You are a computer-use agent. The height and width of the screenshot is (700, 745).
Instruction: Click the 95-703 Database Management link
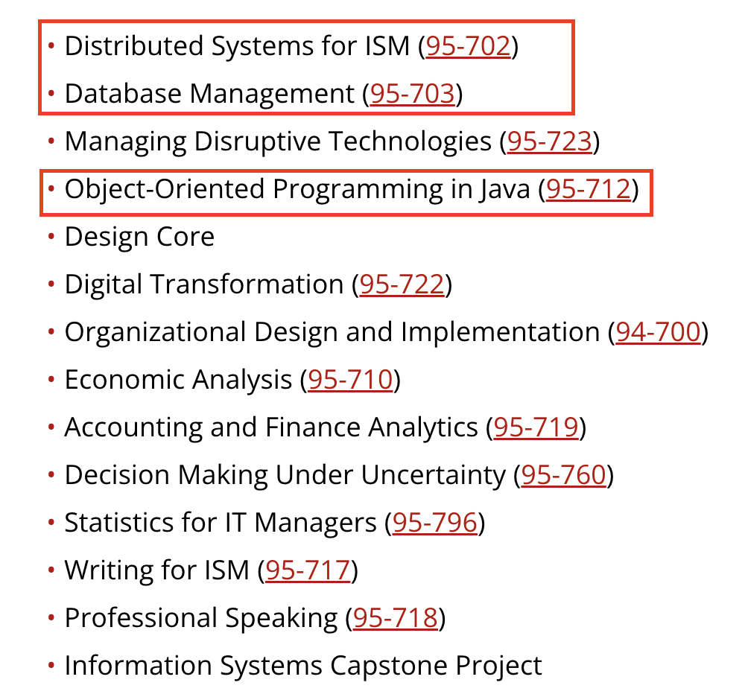click(412, 94)
